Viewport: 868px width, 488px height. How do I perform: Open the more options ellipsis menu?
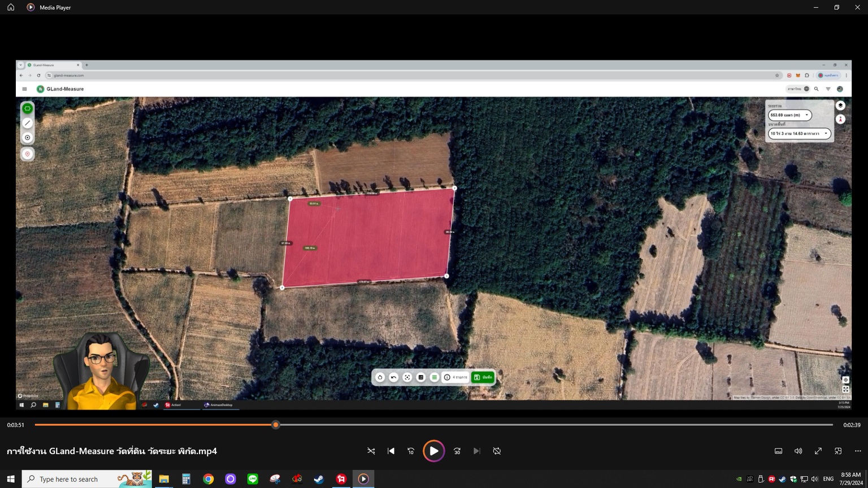[858, 451]
